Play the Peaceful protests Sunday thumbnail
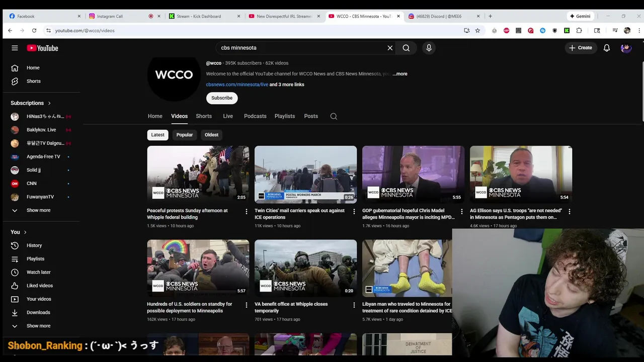Image resolution: width=644 pixels, height=362 pixels. pyautogui.click(x=198, y=174)
